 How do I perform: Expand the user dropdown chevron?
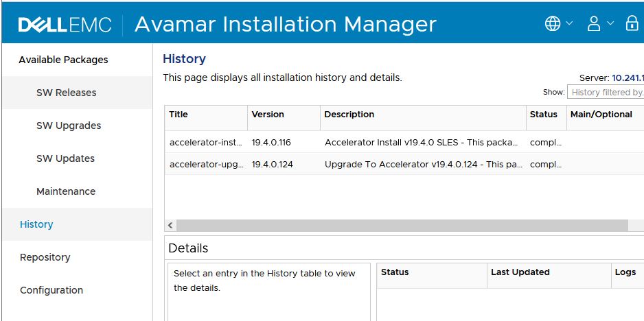point(611,23)
